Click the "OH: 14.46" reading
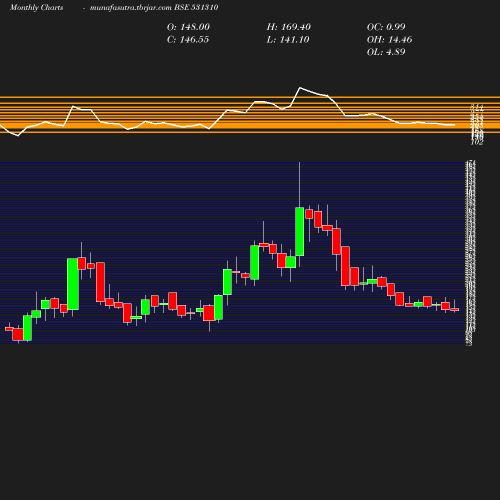 point(389,40)
